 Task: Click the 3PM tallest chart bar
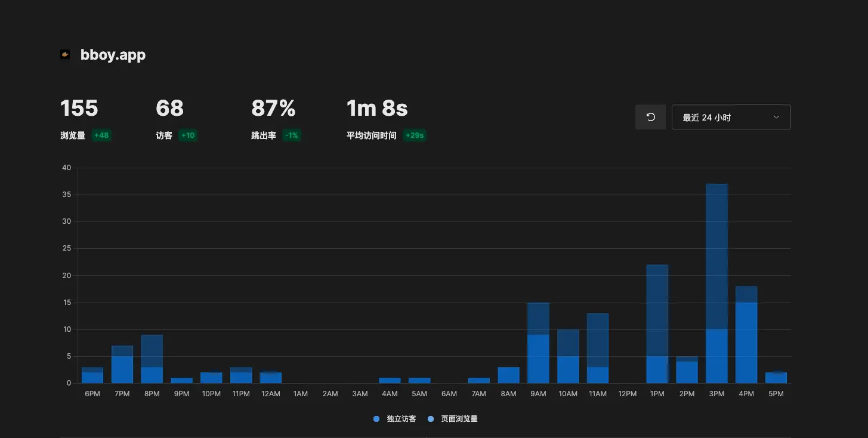[716, 283]
